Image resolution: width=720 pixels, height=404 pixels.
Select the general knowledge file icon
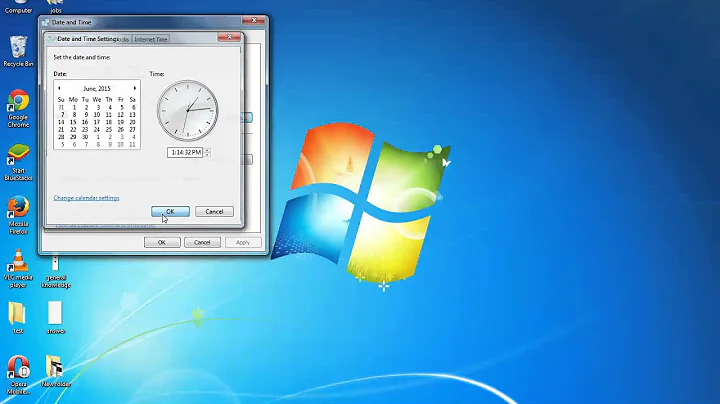pos(56,272)
